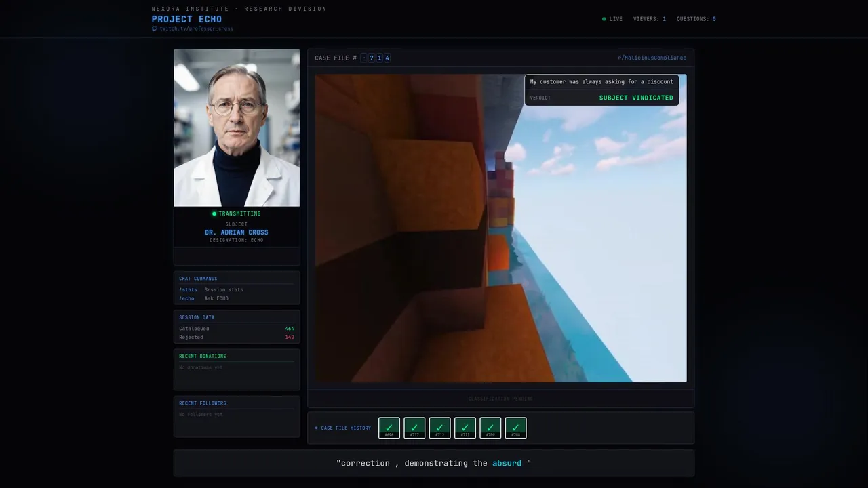This screenshot has height=488, width=868.
Task: Open history checkmark tile #712
Action: pyautogui.click(x=440, y=428)
